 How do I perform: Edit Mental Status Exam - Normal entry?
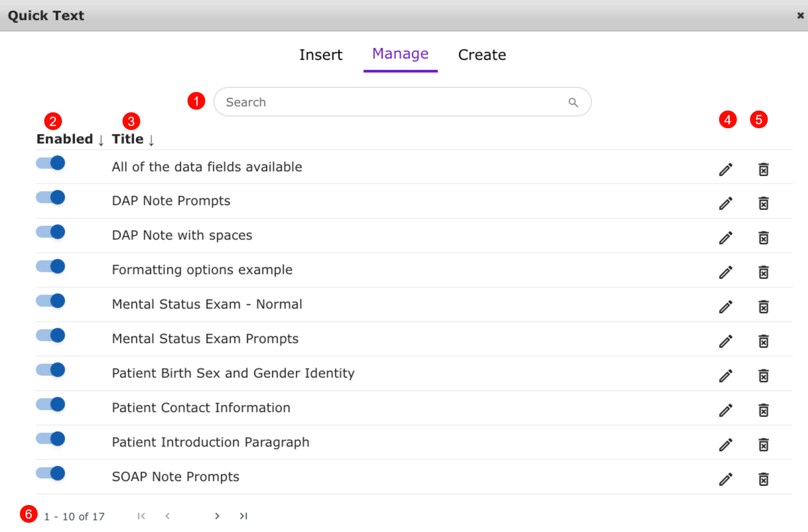click(x=725, y=307)
